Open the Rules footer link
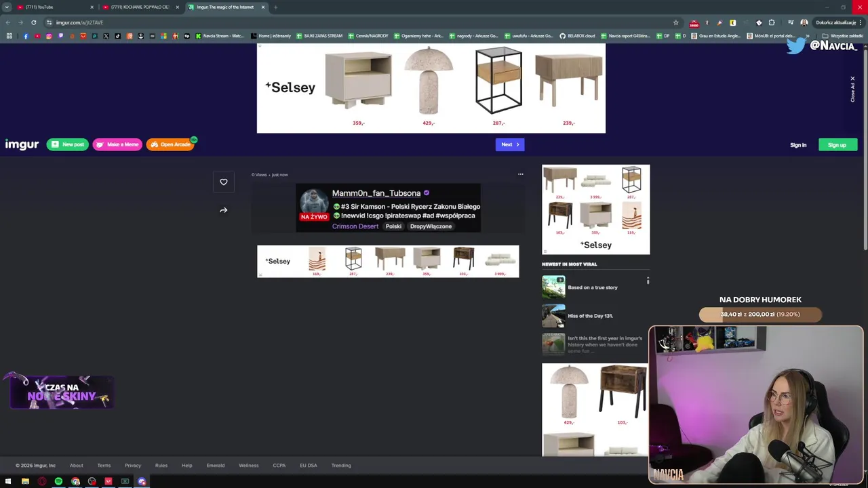The width and height of the screenshot is (868, 488). 161,466
